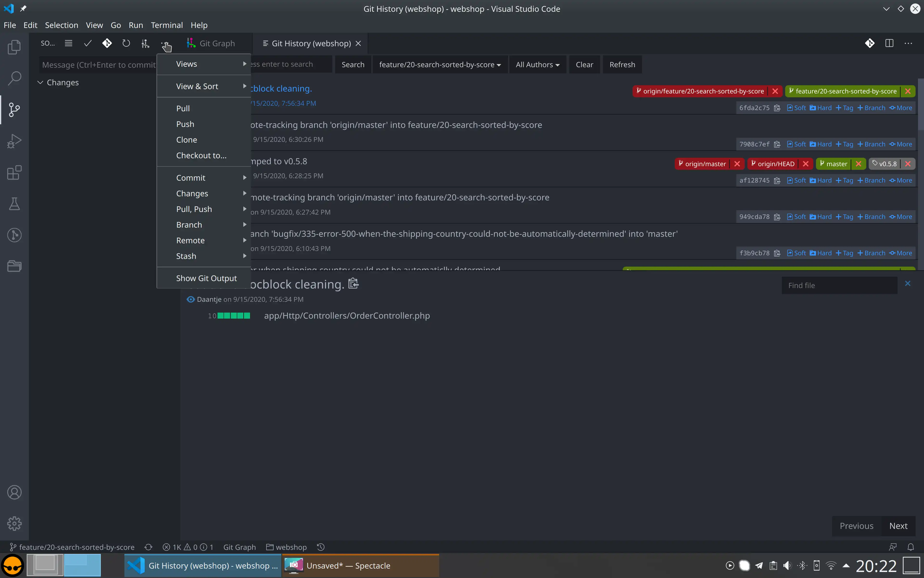Click Soft reset on commit 7908c7ef

tap(796, 144)
